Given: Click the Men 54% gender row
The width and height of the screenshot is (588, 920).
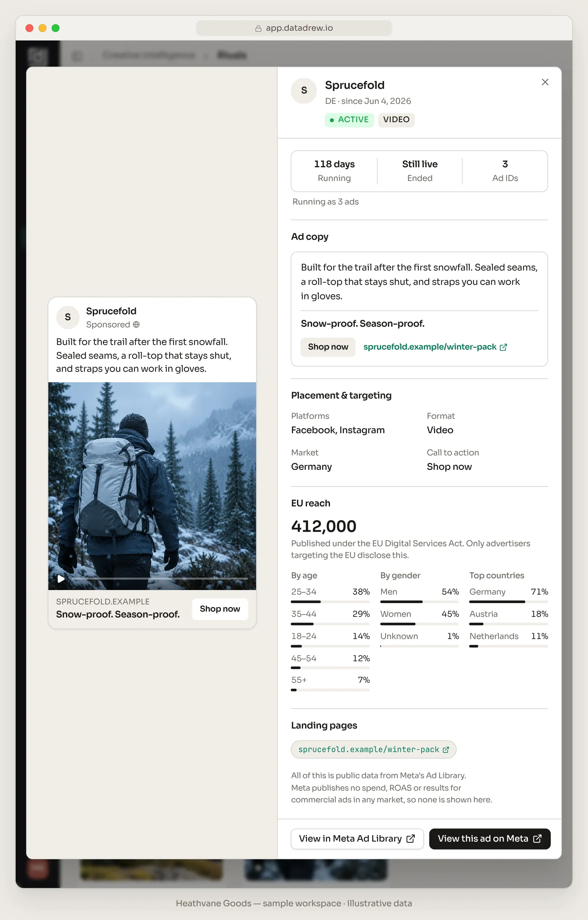Looking at the screenshot, I should click(419, 595).
